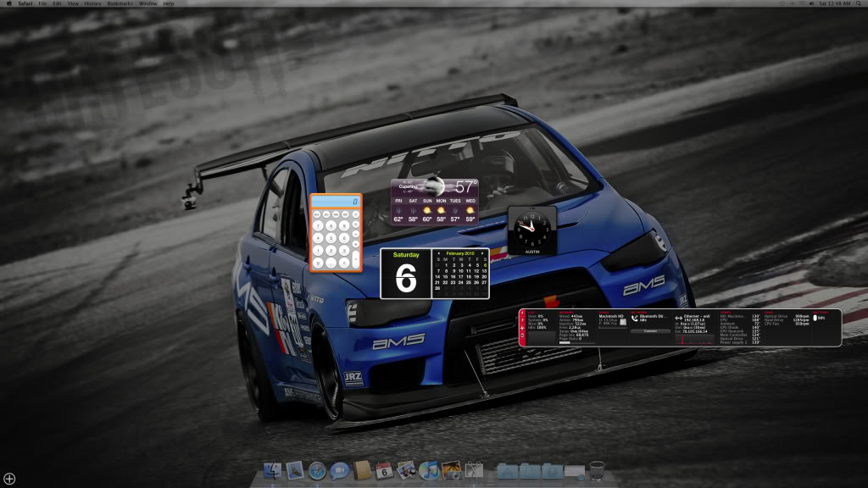Open the Mail stamp icon in dock
The image size is (868, 488).
pyautogui.click(x=295, y=469)
